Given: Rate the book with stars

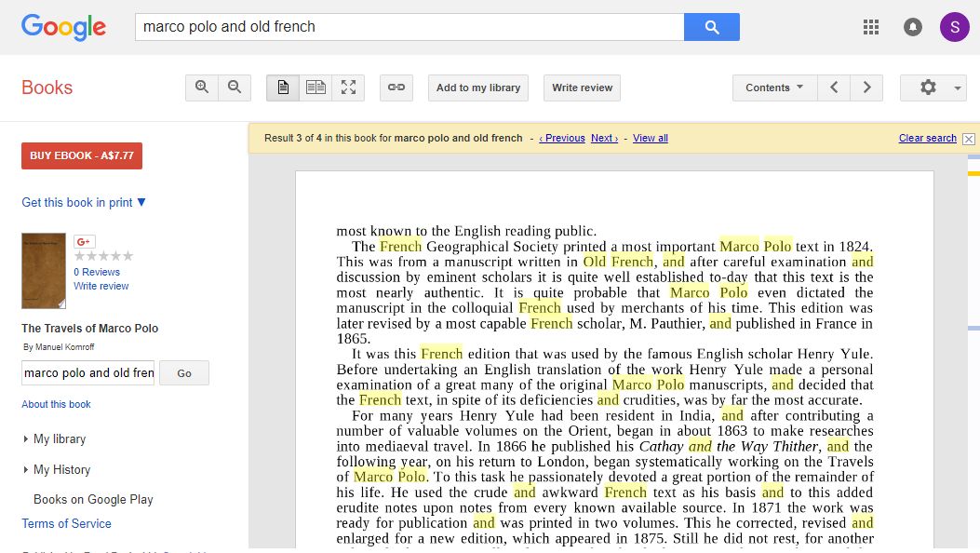Looking at the screenshot, I should [103, 256].
